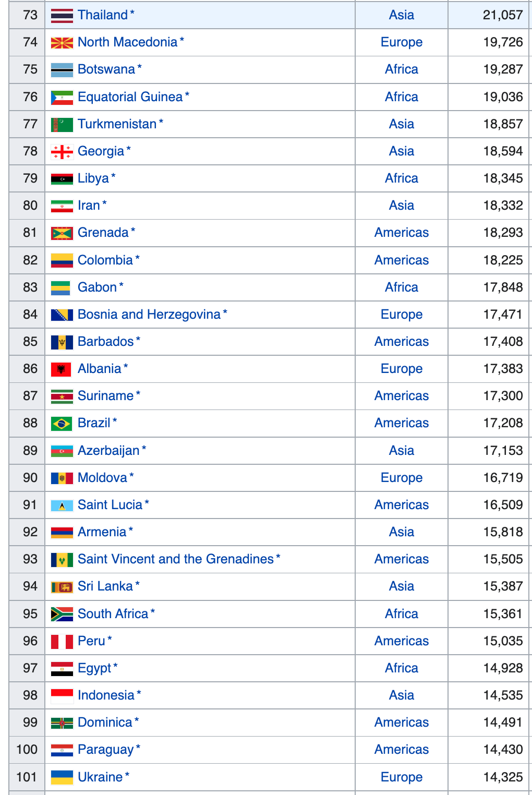Image resolution: width=532 pixels, height=795 pixels.
Task: Click the 18,332 value in Iran's row
Action: 503,206
